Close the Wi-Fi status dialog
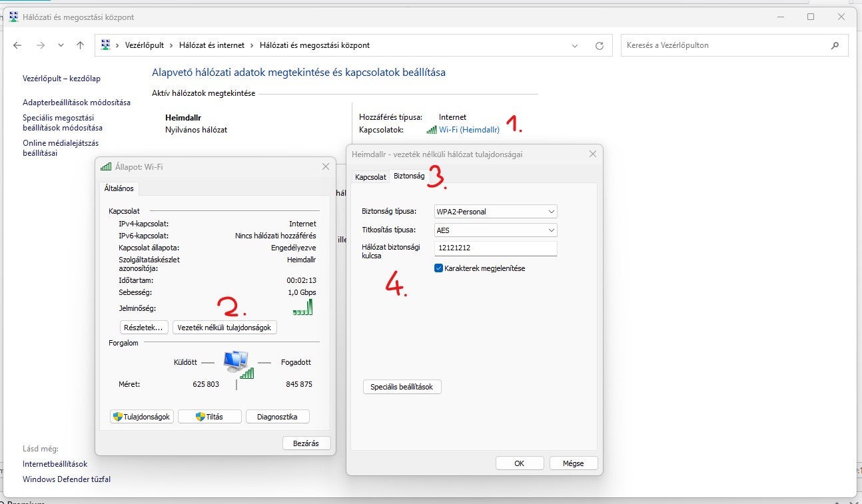 coord(326,166)
